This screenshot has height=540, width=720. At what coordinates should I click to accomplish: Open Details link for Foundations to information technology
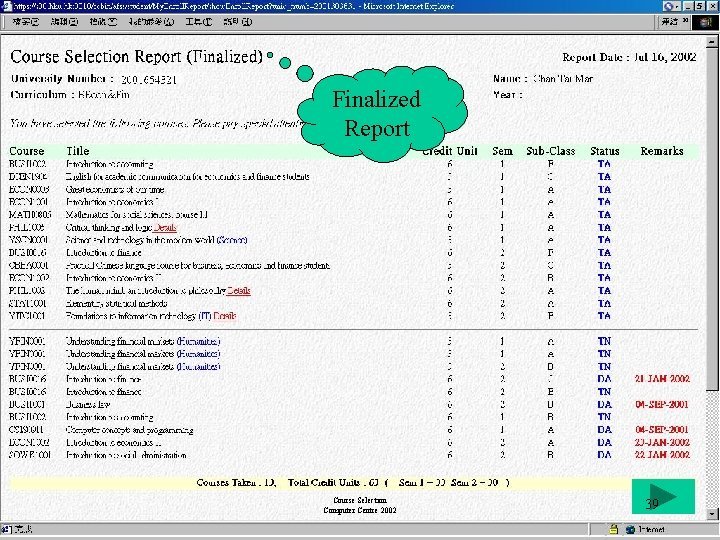point(225,316)
